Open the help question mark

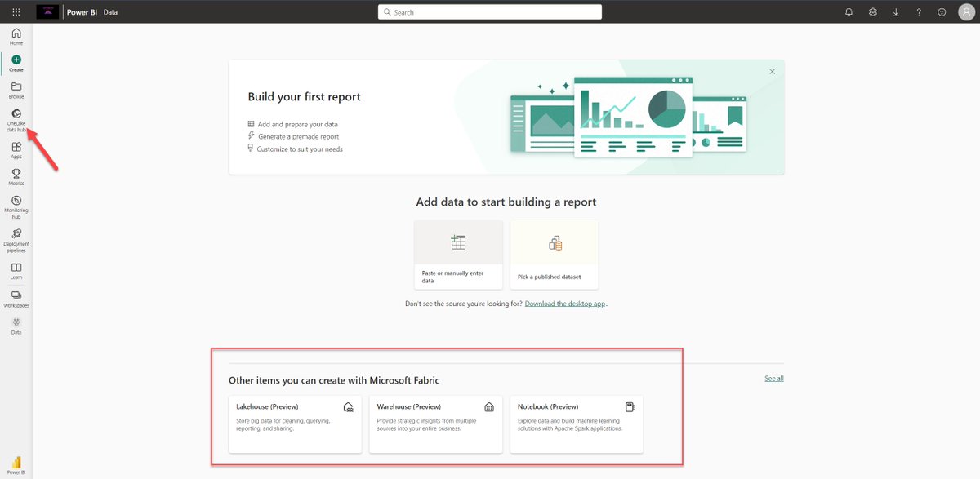(919, 12)
